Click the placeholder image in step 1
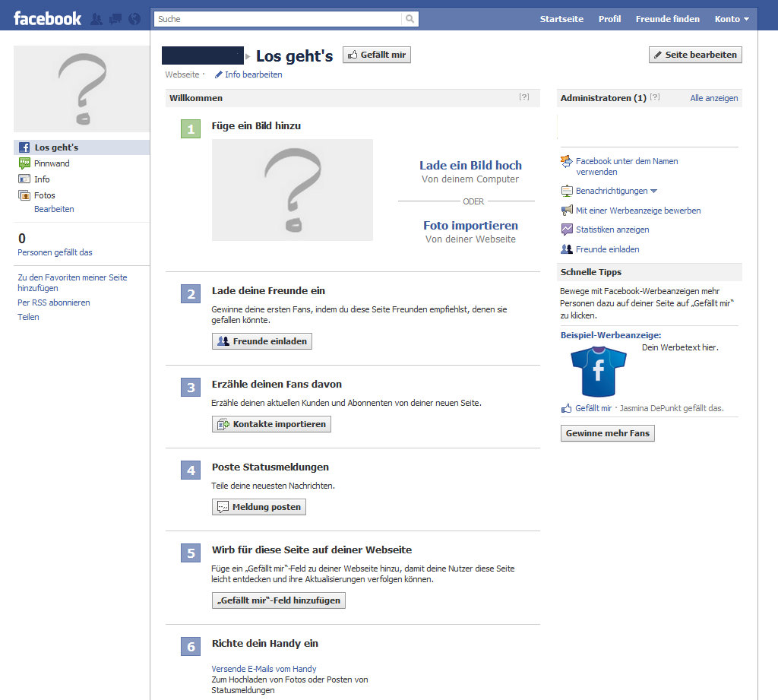 point(293,190)
